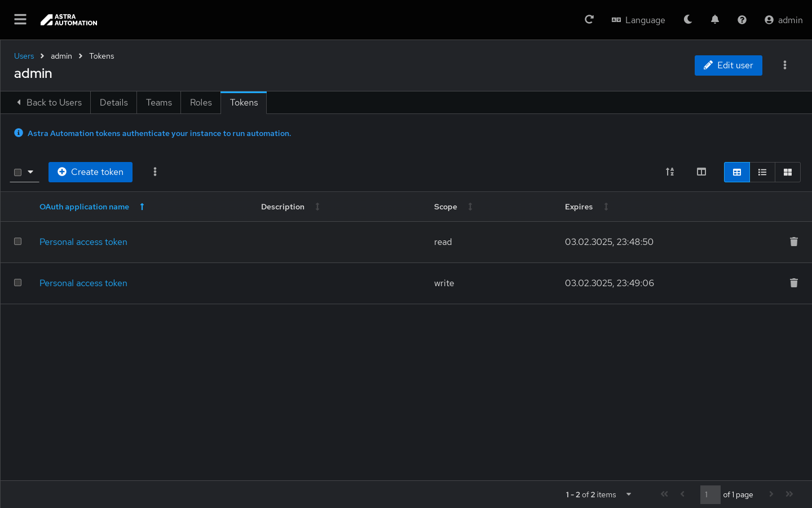Open the items per page dropdown
The image size is (812, 508).
[x=629, y=494]
